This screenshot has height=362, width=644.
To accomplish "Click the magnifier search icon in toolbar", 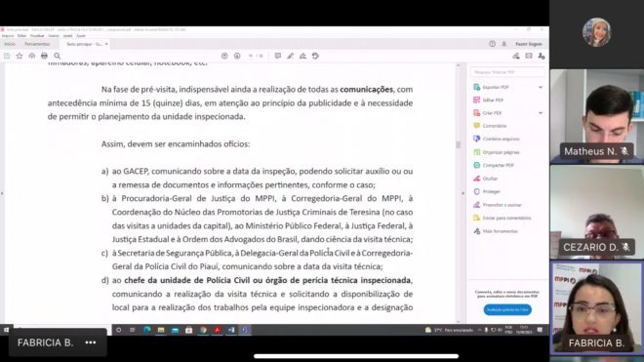I will click(x=58, y=56).
